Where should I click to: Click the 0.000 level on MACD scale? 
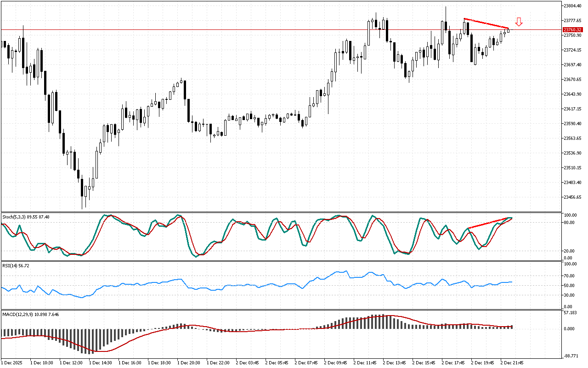[x=570, y=328]
